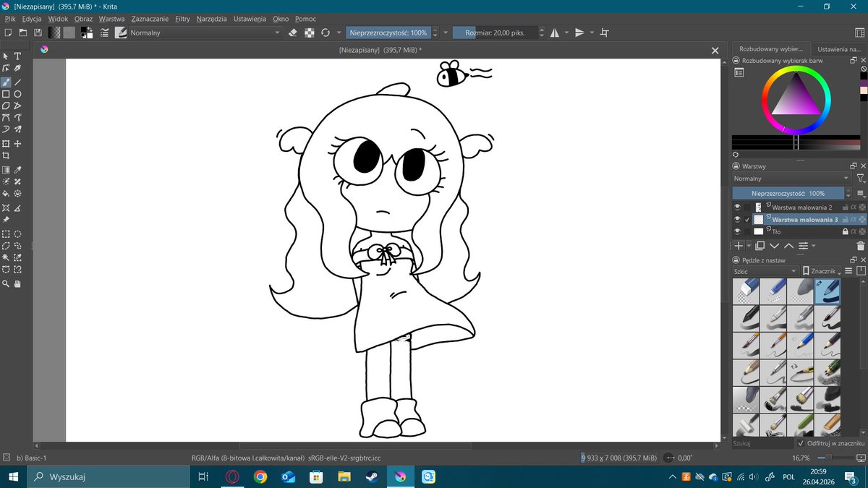
Task: Select the Gradient tool
Action: (6, 170)
